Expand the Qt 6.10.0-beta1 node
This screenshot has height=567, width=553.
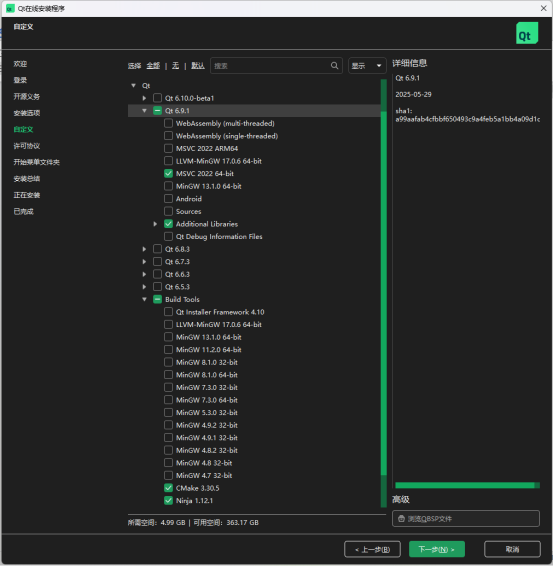pos(144,98)
